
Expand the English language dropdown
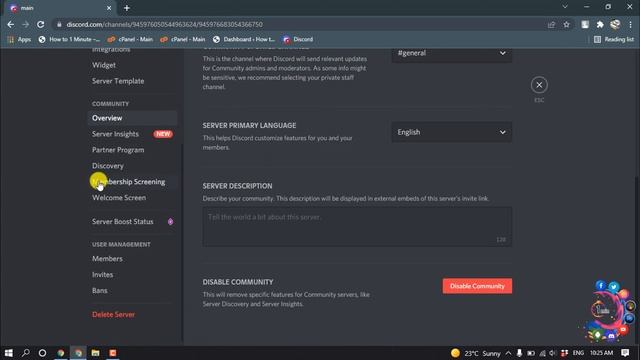(x=451, y=132)
